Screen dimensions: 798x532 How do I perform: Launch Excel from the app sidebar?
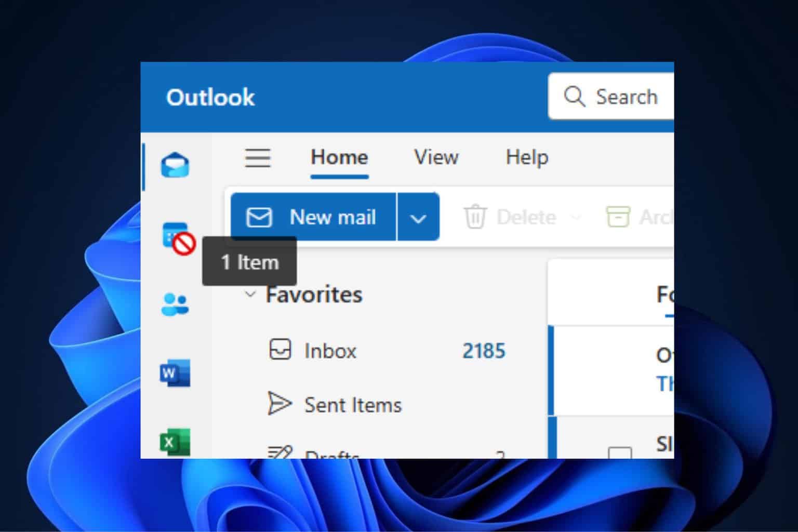pos(175,442)
